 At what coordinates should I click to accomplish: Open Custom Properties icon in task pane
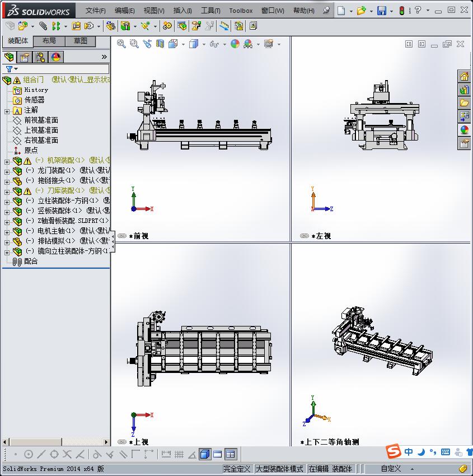tap(464, 143)
